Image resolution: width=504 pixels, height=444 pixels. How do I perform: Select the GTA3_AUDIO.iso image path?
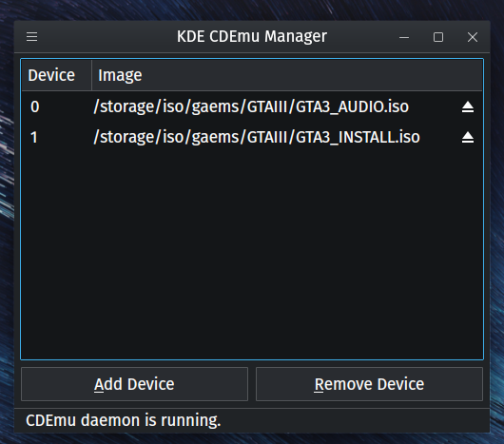click(x=251, y=106)
